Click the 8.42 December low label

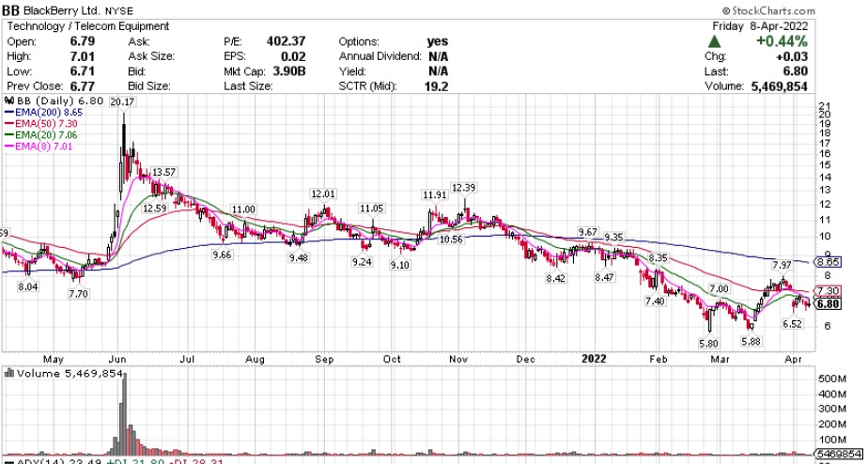pos(556,279)
